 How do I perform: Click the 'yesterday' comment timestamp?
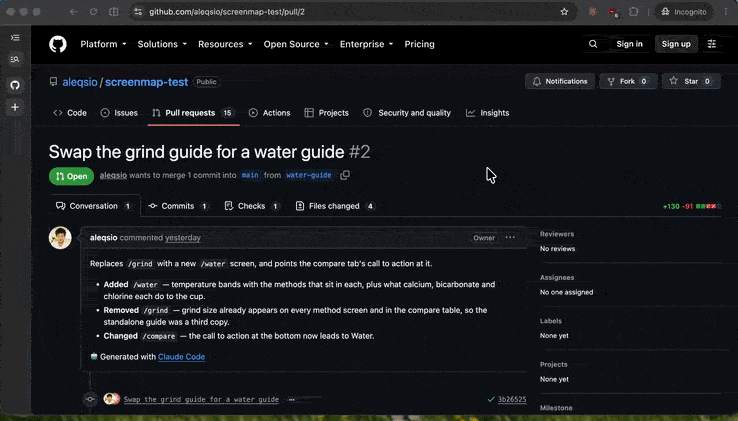point(183,238)
